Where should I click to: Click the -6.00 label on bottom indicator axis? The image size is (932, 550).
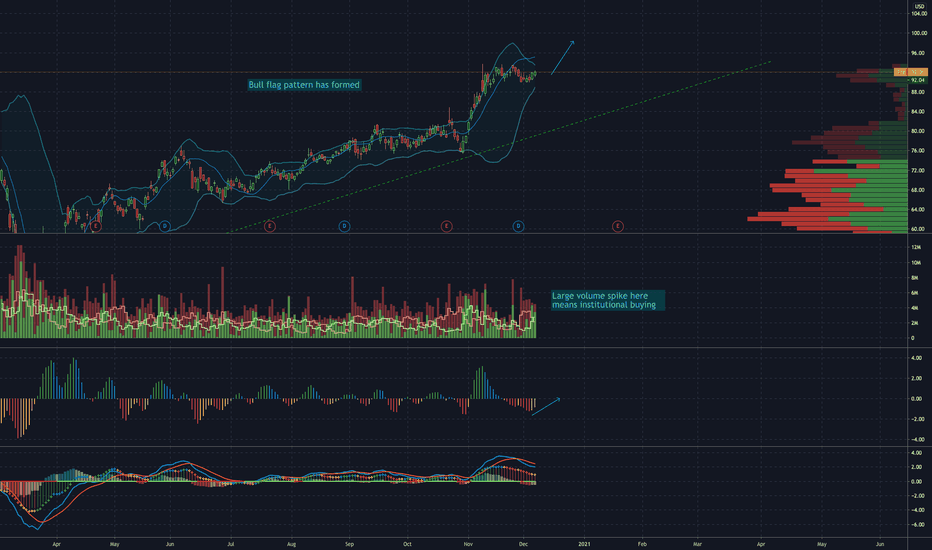pyautogui.click(x=918, y=524)
